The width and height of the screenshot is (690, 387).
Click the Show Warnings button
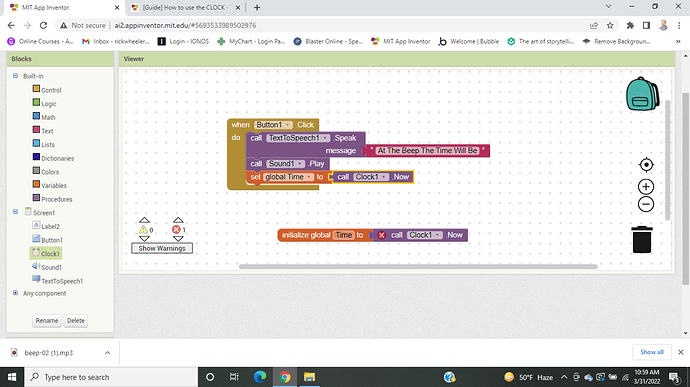pos(162,248)
